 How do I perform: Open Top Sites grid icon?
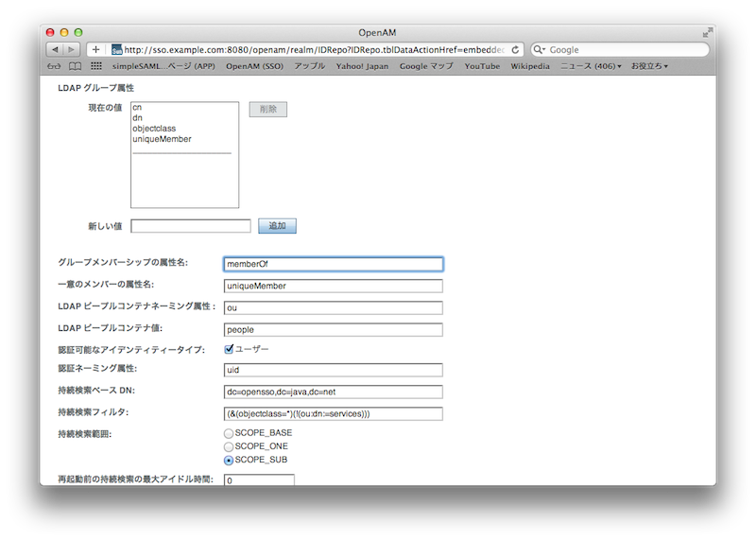(x=96, y=66)
